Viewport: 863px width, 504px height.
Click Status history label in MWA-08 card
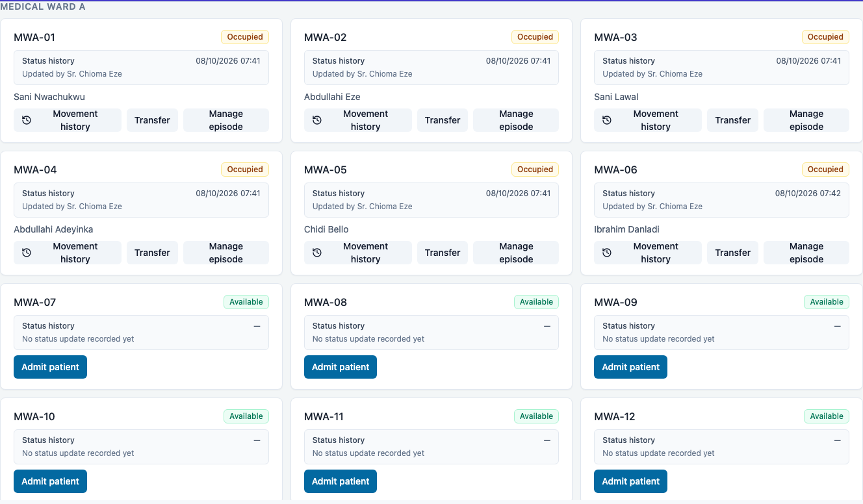pos(339,326)
